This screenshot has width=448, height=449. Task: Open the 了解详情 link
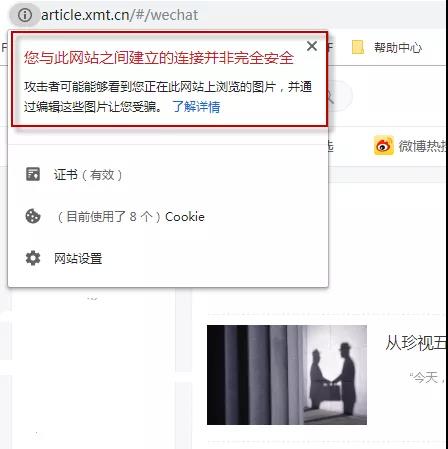pyautogui.click(x=196, y=107)
